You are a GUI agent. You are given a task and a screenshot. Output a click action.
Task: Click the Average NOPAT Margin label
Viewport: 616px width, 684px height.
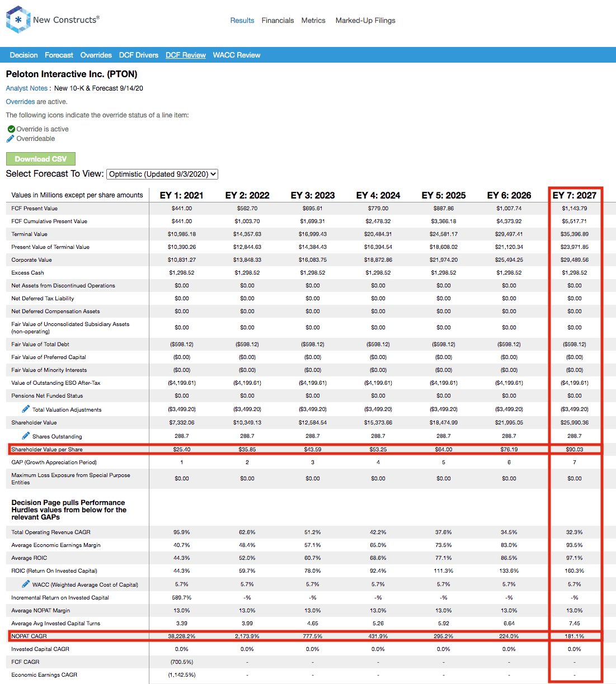tap(41, 611)
